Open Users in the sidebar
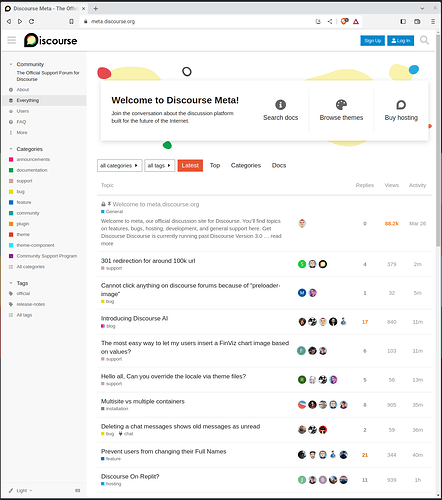Viewport: 442px width, 500px height. coord(23,111)
